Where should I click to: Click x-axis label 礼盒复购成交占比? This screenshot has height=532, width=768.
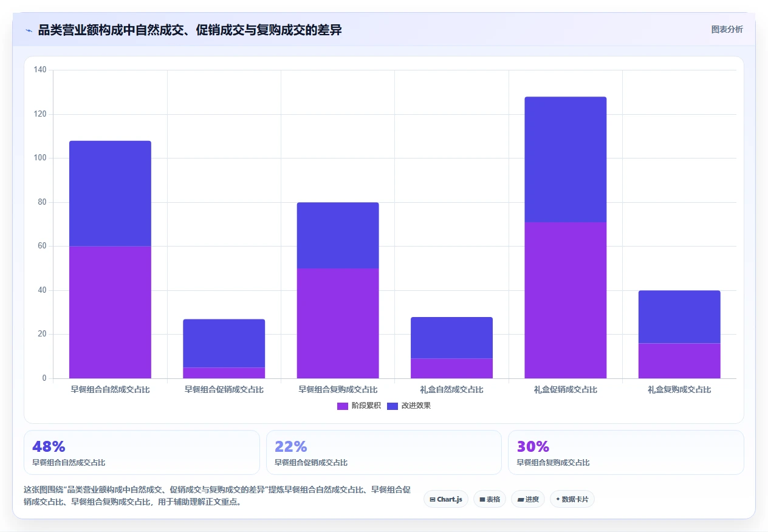coord(679,390)
